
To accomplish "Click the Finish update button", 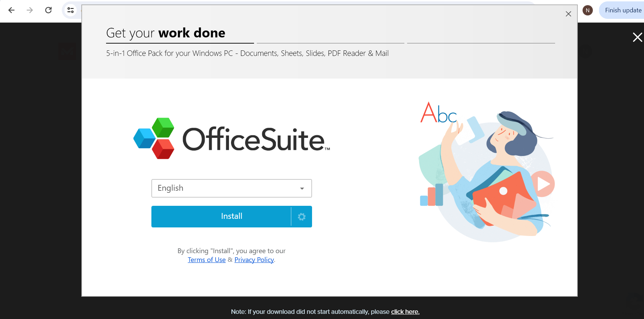I will (x=623, y=10).
